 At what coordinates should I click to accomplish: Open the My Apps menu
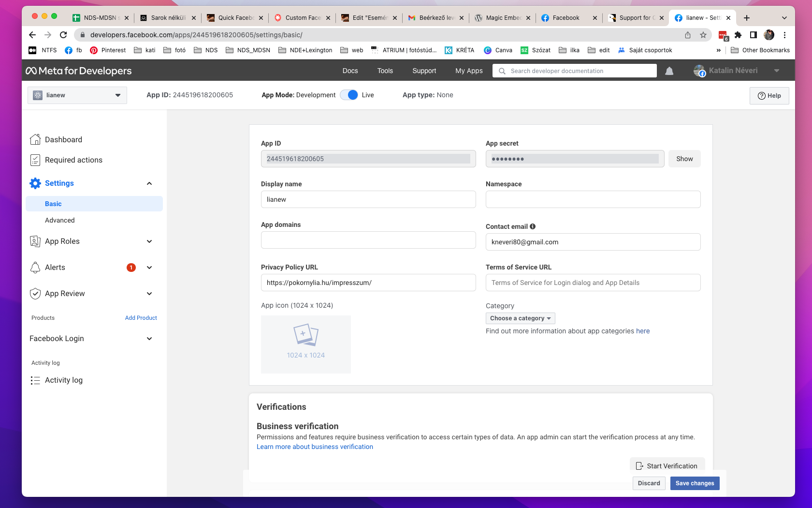click(x=469, y=71)
